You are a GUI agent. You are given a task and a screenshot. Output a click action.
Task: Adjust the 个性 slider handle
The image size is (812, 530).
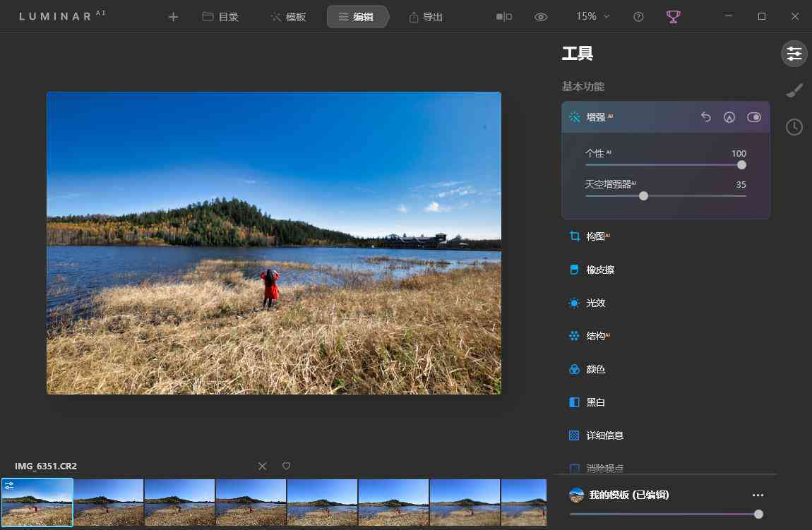point(741,165)
